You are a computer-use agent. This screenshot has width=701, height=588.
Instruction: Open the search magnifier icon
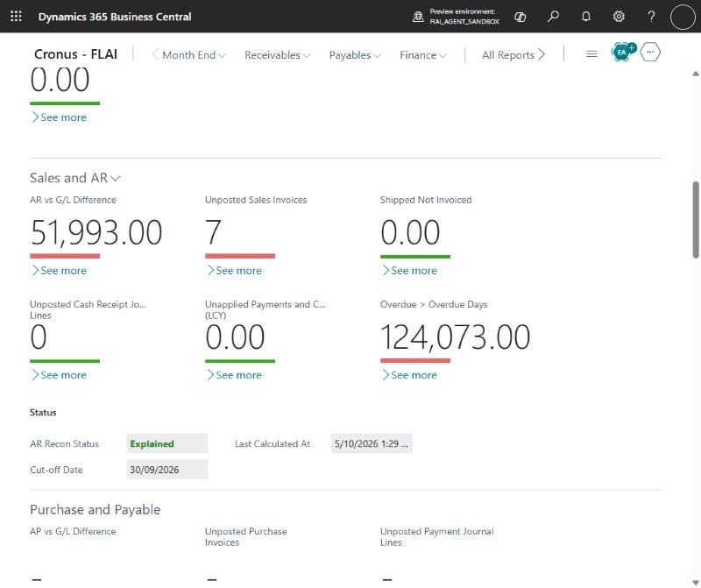[x=553, y=17]
